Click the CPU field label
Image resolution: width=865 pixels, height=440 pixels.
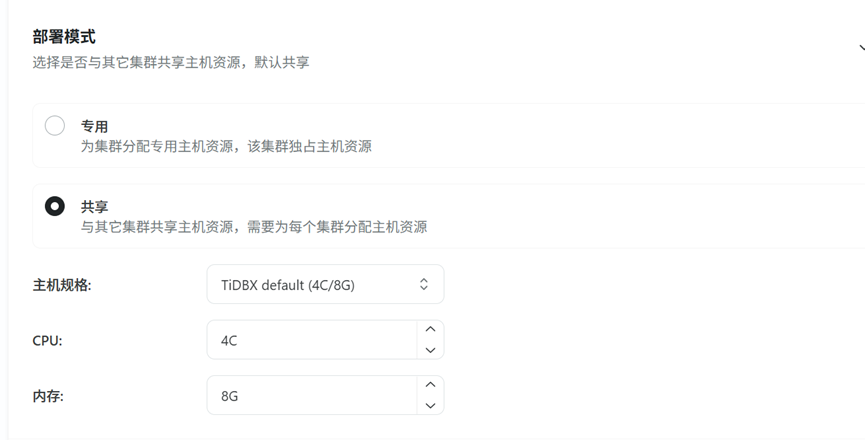pyautogui.click(x=47, y=341)
